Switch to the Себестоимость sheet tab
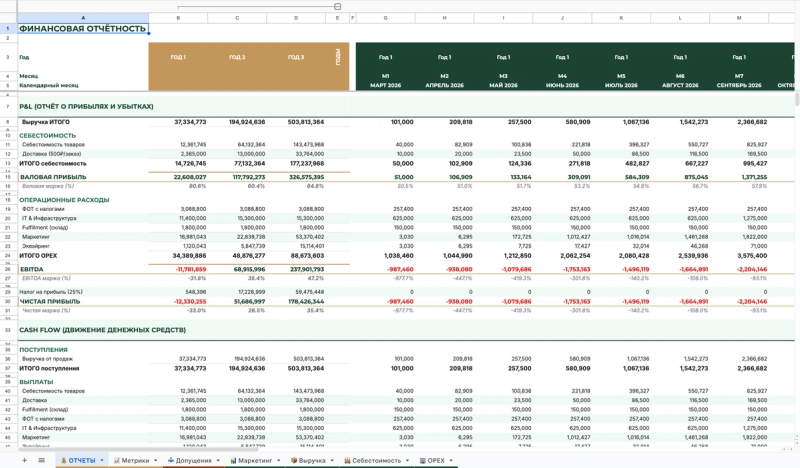Viewport: 800px width, 468px height. [375, 460]
